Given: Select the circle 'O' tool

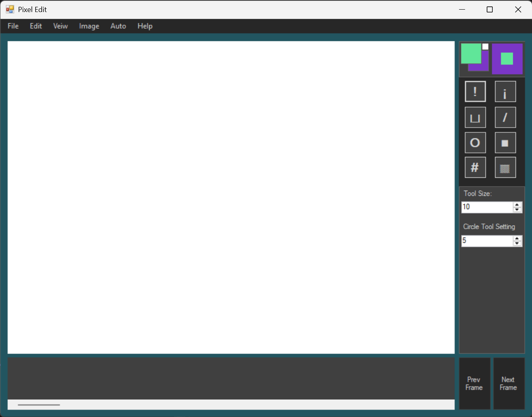Looking at the screenshot, I should click(475, 142).
